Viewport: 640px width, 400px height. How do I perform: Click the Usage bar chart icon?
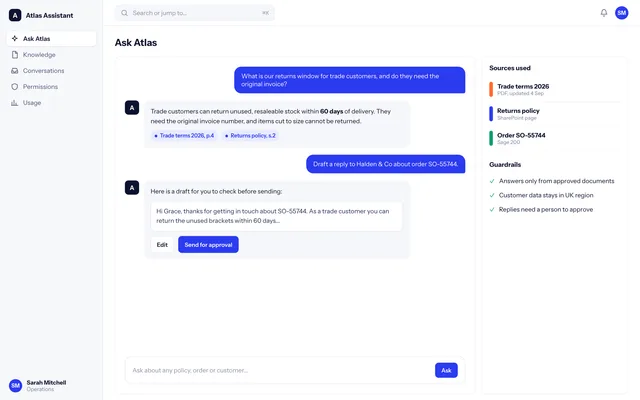15,103
